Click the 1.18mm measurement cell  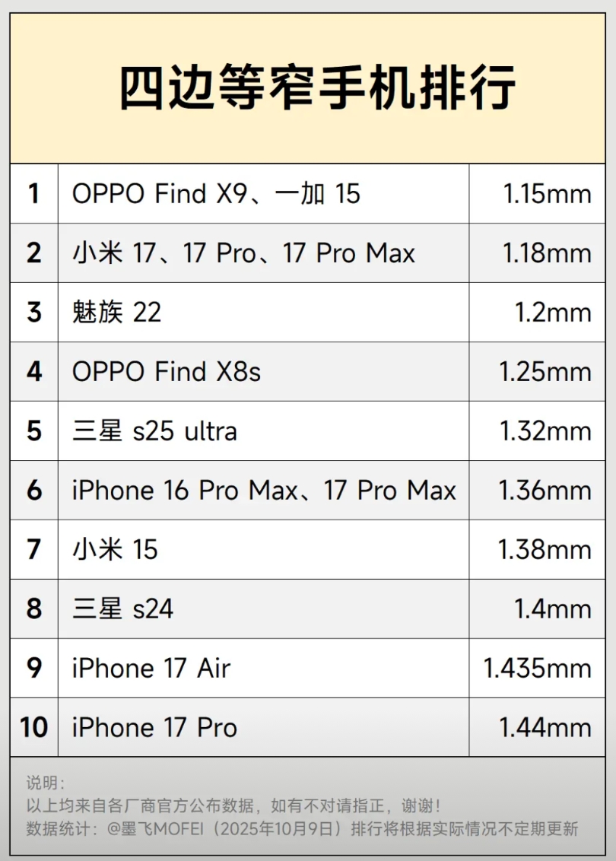546,253
